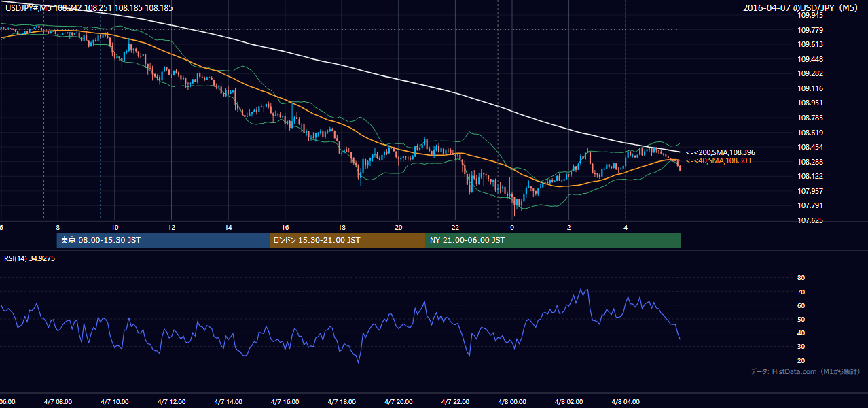Click the RSI scale value 70

pos(801,292)
